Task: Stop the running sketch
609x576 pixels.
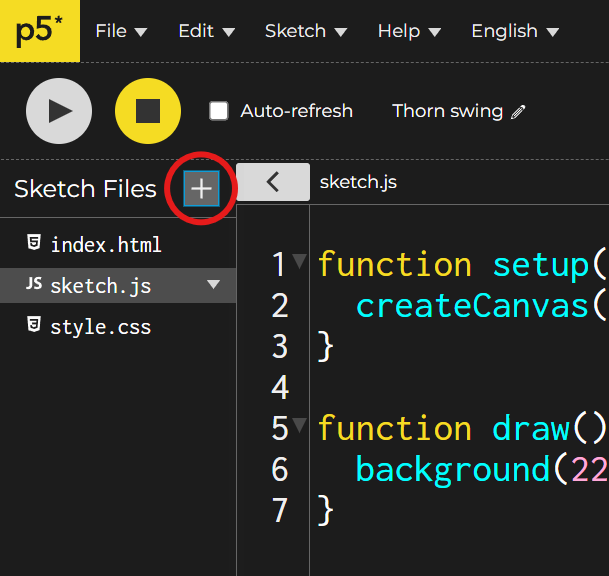Action: coord(148,111)
